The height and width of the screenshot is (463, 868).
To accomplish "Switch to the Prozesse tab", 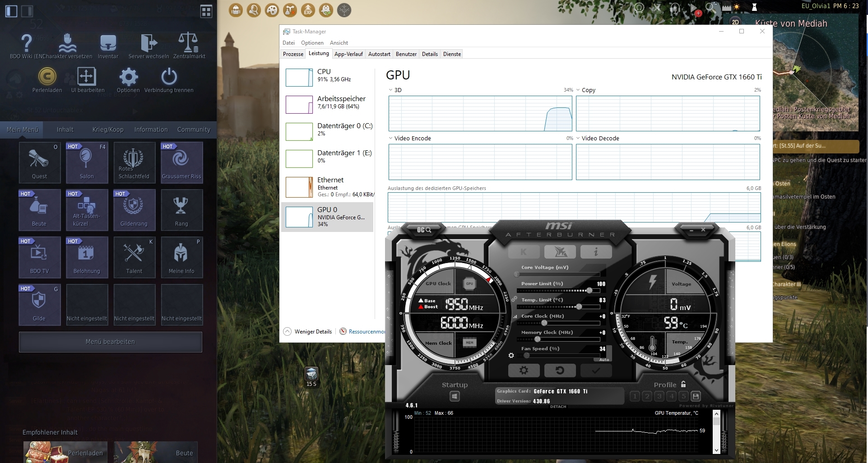I will click(x=293, y=54).
